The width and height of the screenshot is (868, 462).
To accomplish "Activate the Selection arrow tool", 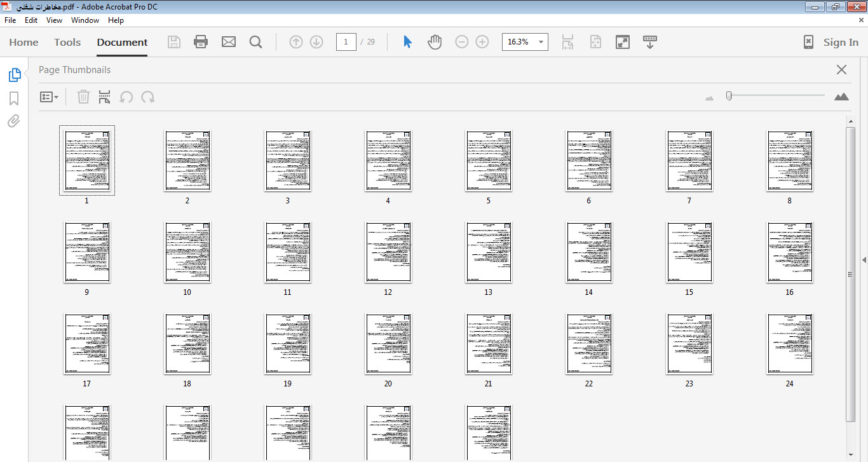I will 407,42.
